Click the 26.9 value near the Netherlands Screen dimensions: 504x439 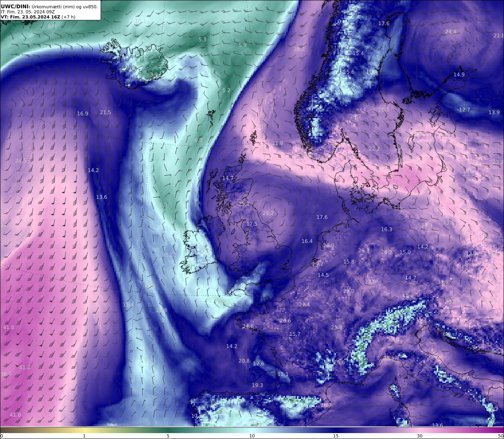pos(328,245)
